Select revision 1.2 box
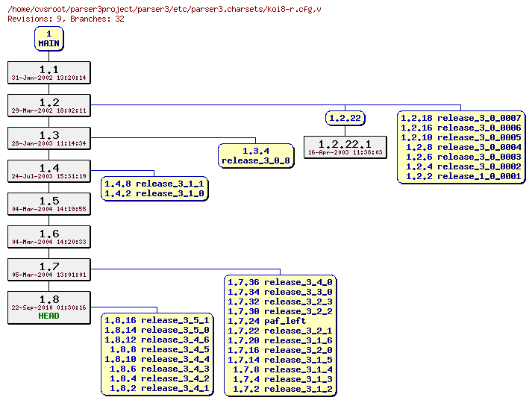 click(49, 105)
